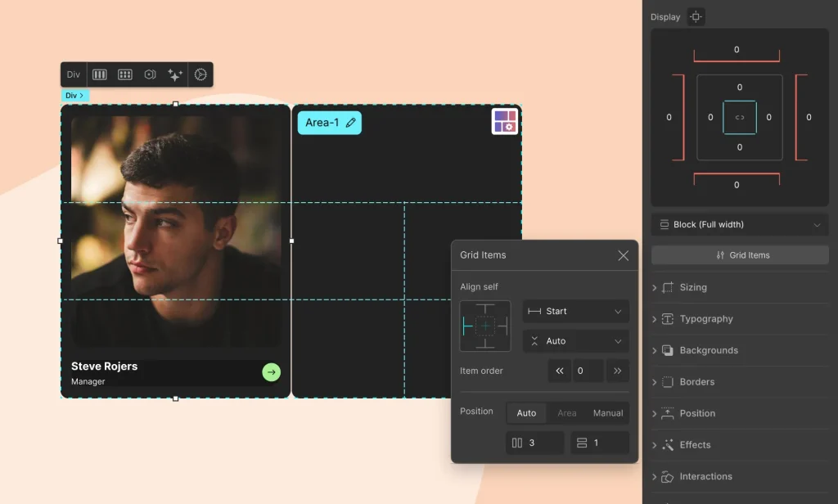This screenshot has width=838, height=504.
Task: Click the right padding value 0
Action: coord(769,117)
